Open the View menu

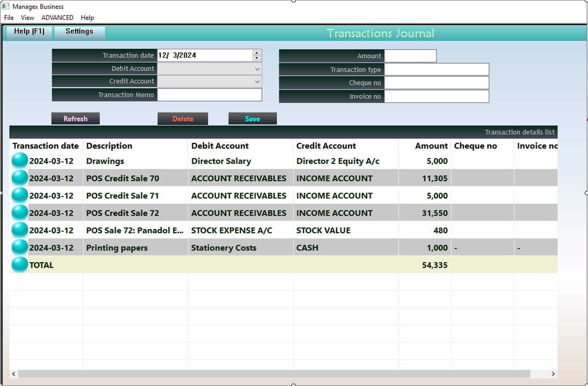coord(27,18)
